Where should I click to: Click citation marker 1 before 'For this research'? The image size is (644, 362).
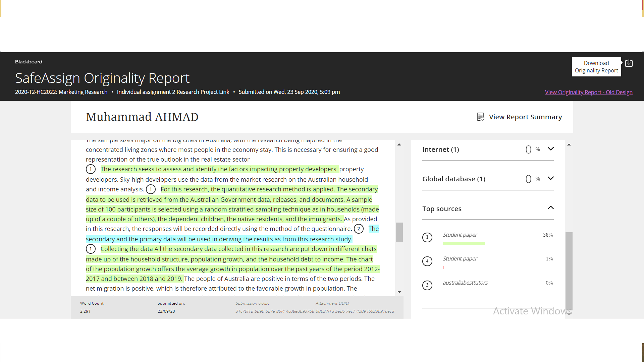pos(151,189)
